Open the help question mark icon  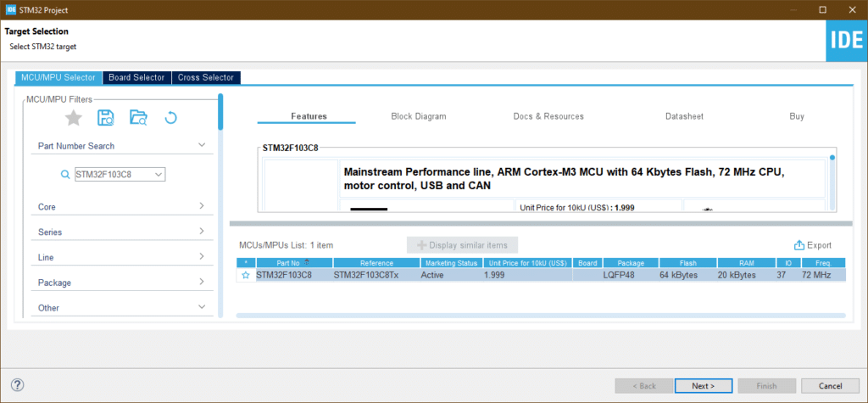17,384
